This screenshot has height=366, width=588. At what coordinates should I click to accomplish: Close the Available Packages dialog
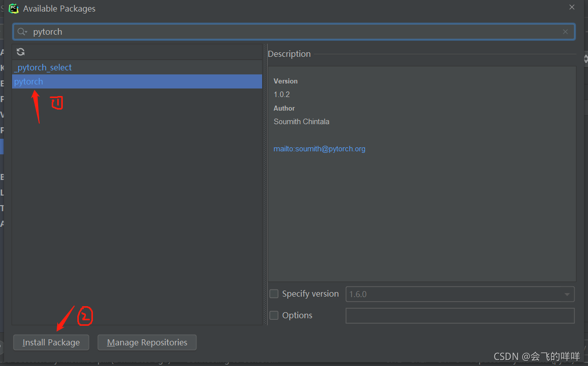point(571,7)
